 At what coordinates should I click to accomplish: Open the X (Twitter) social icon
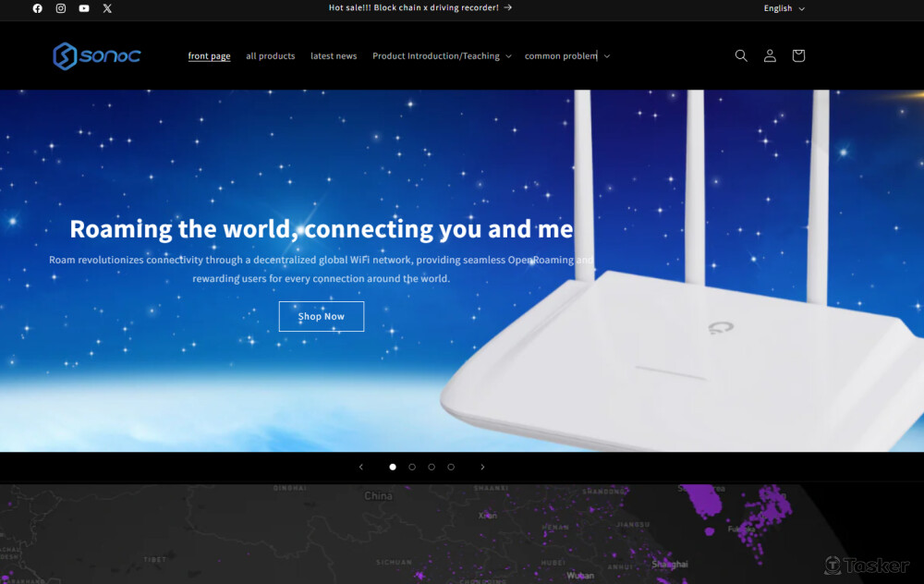click(x=107, y=8)
